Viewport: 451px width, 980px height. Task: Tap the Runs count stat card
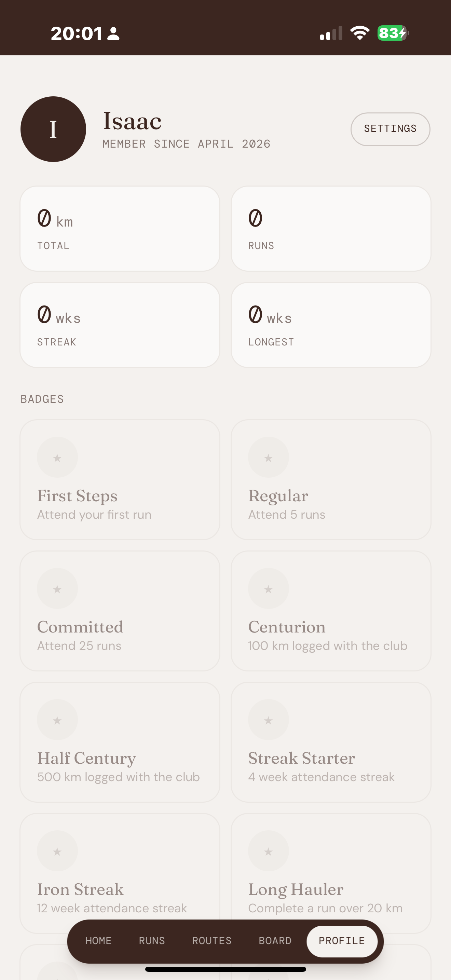[x=331, y=229]
